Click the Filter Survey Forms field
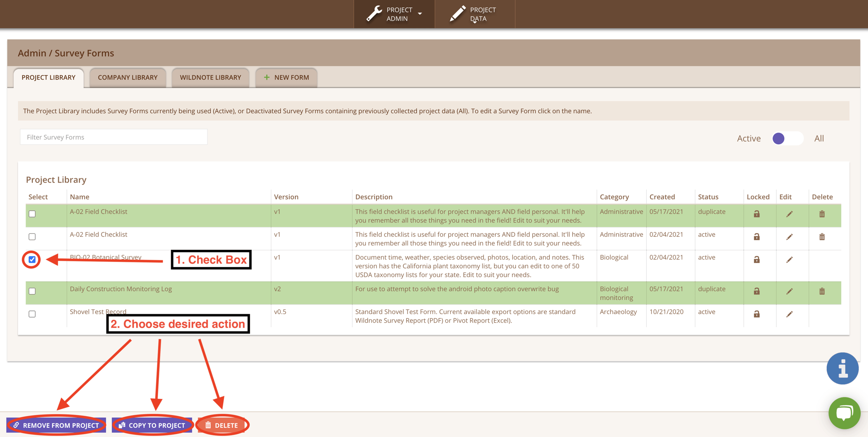 113,137
